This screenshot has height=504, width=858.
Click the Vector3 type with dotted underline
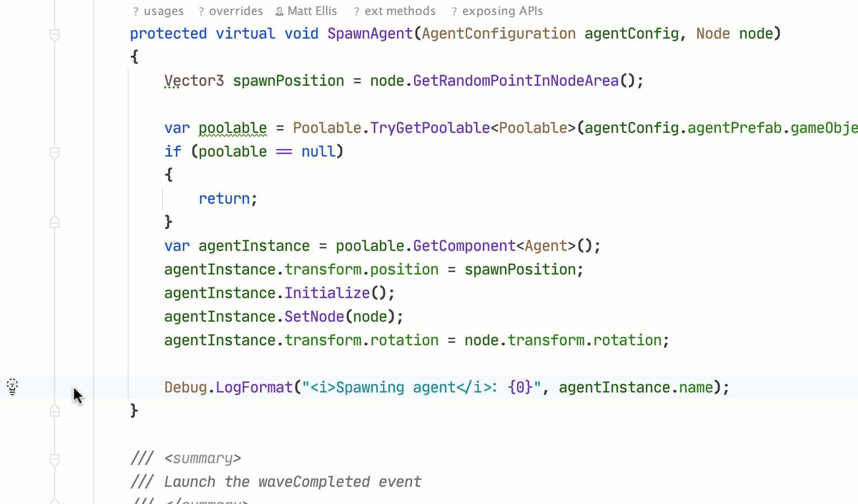(x=194, y=81)
